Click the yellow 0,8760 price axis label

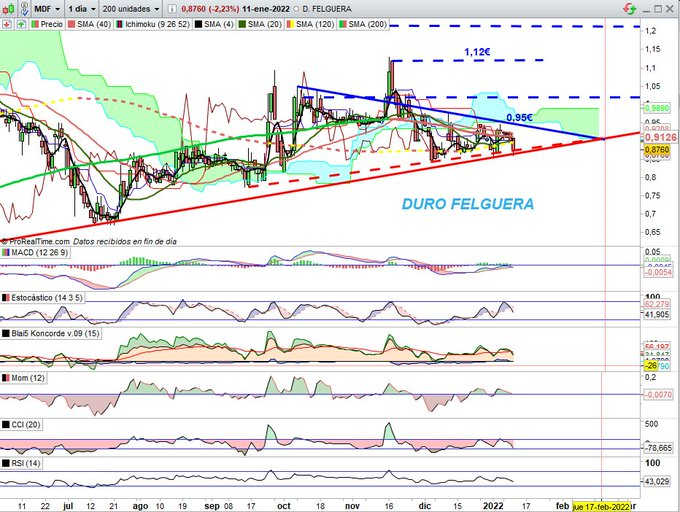657,150
